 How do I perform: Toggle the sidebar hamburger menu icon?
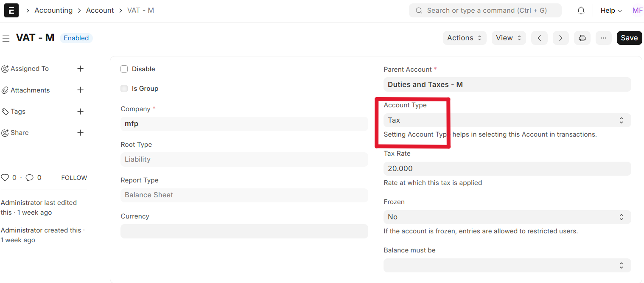[x=6, y=38]
